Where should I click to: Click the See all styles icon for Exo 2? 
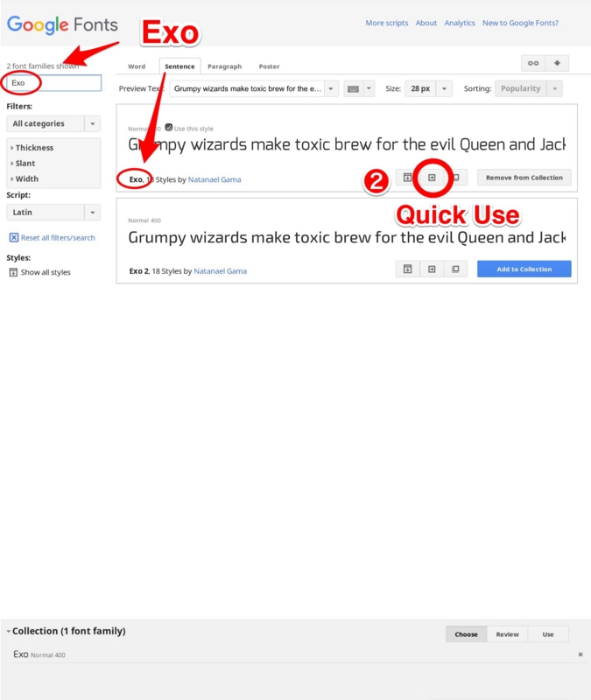[x=407, y=269]
